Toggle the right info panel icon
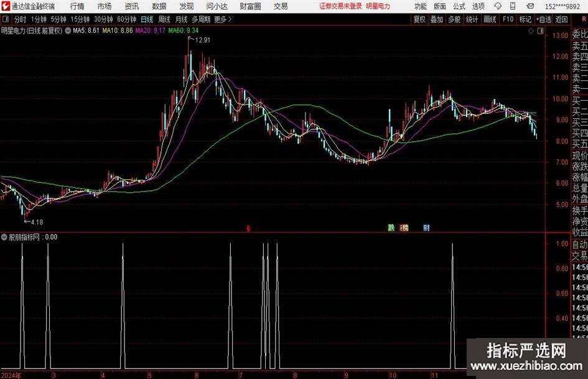 coord(540,31)
